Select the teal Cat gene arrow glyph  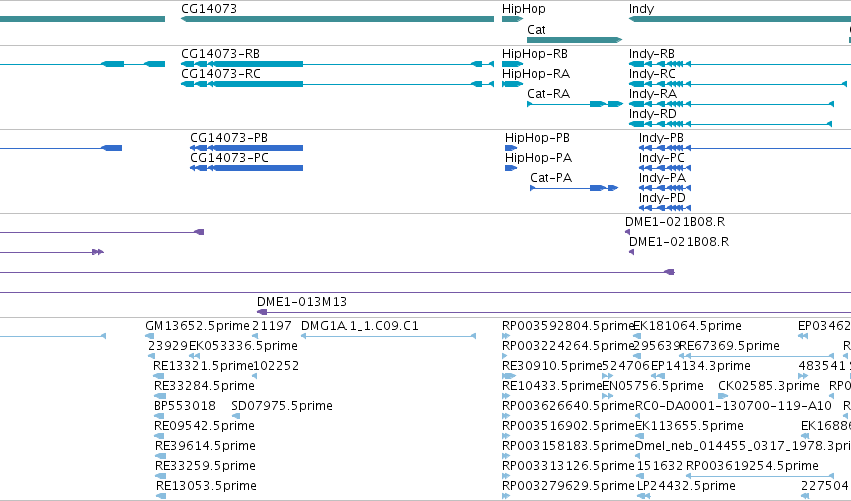pyautogui.click(x=574, y=40)
